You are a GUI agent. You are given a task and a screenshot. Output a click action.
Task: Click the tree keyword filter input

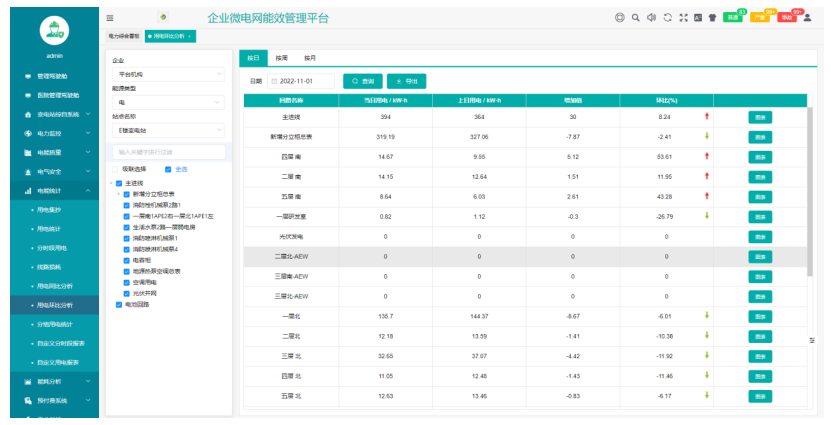pos(169,152)
